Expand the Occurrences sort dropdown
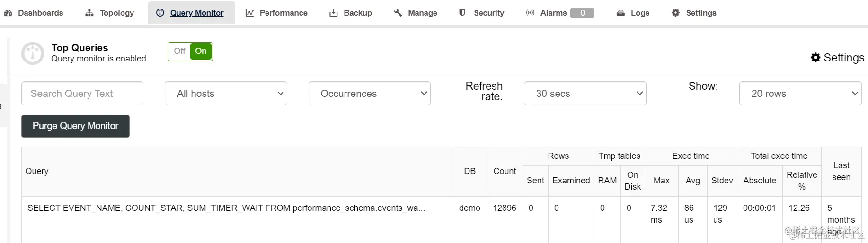 tap(369, 94)
